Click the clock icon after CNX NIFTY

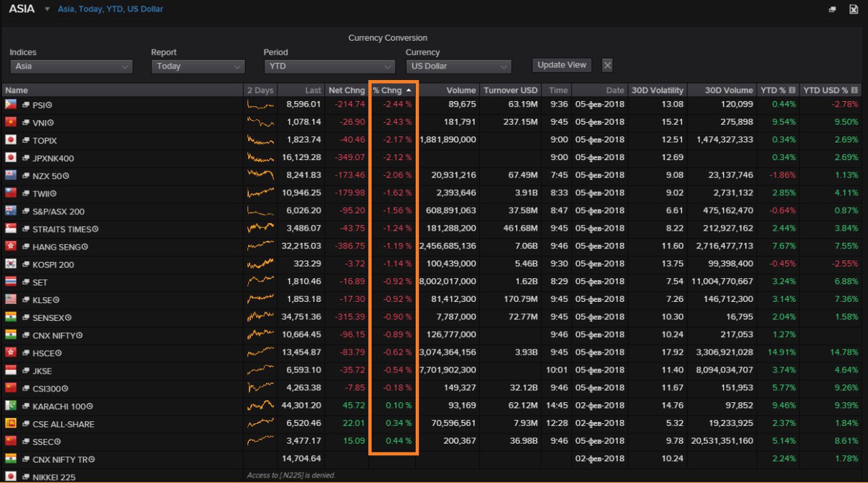coord(80,335)
